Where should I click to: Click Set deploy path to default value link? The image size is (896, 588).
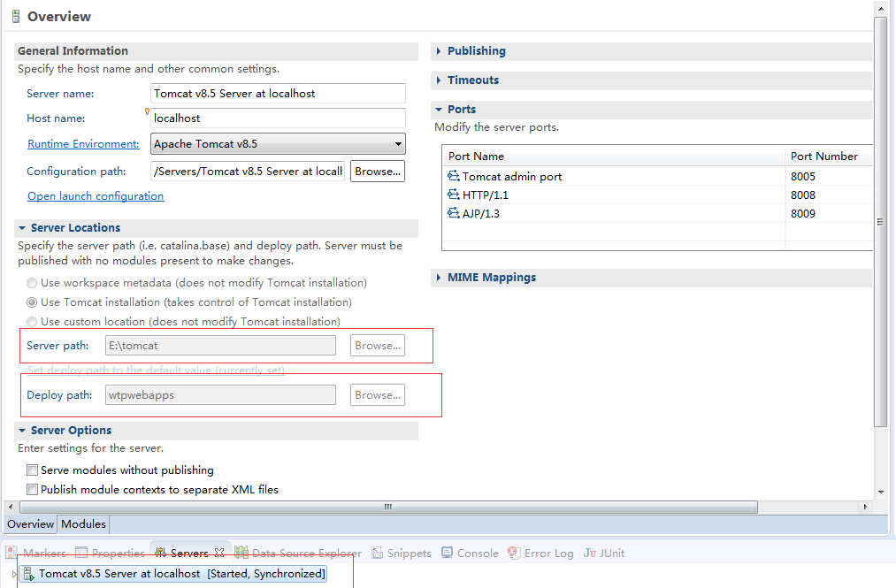point(156,370)
